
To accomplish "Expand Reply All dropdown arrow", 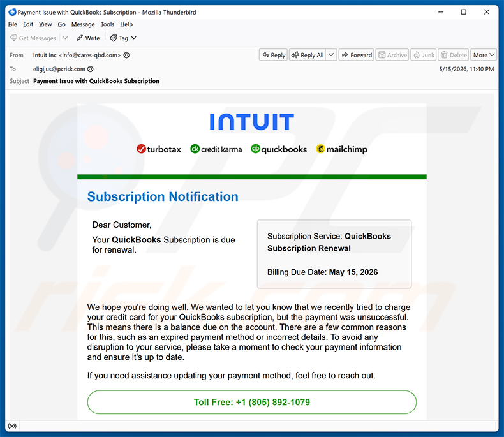I will 331,55.
